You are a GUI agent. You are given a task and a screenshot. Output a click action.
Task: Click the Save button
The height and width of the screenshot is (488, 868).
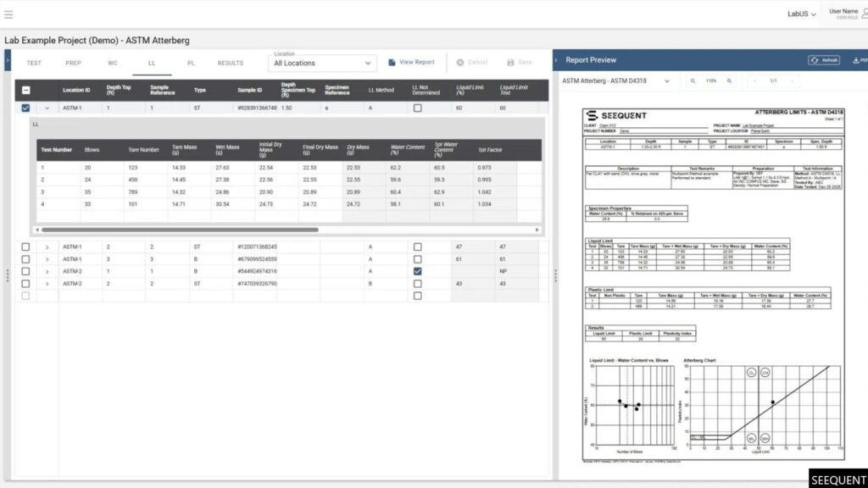520,63
